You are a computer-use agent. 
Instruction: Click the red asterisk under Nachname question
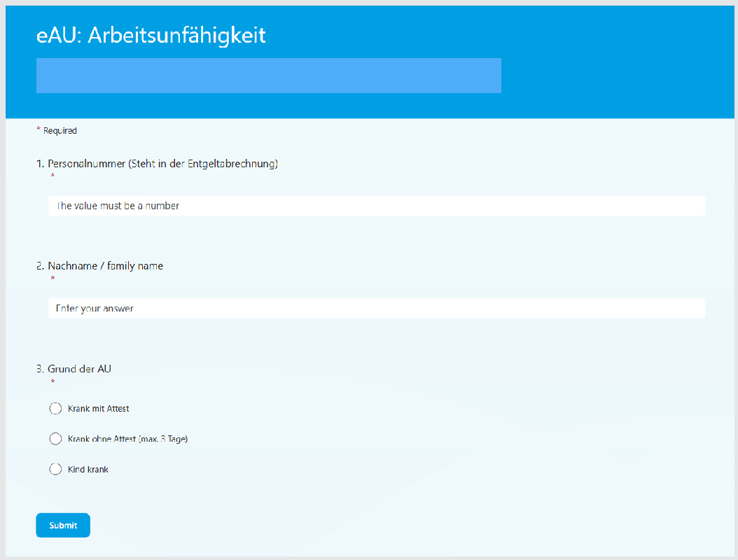click(x=53, y=279)
